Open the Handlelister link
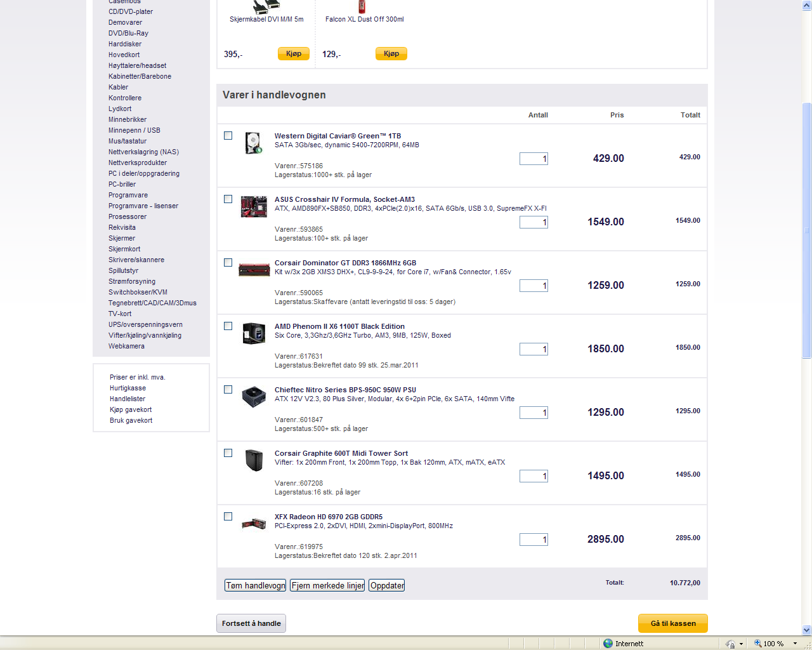Screen dimensions: 812x650 pyautogui.click(x=128, y=399)
